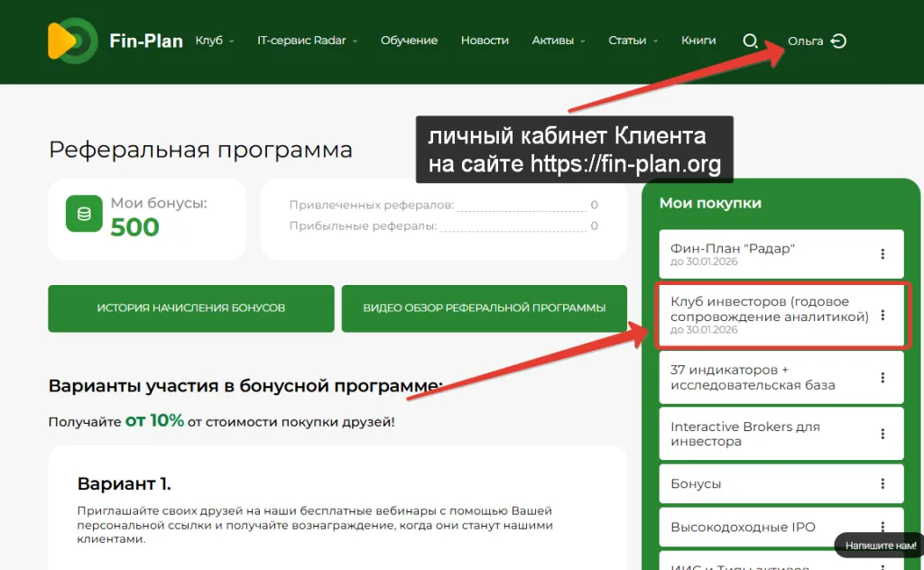Expand the IT-сервис Radar dropdown
Screen dimensions: 924x570
pyautogui.click(x=307, y=41)
